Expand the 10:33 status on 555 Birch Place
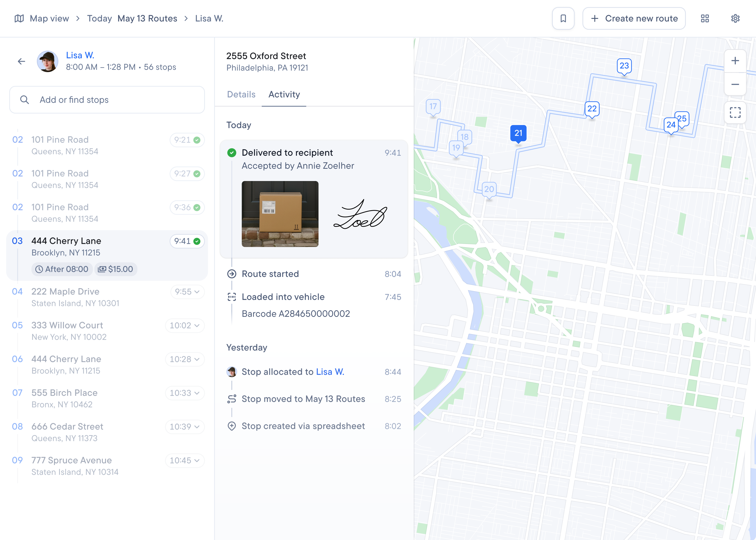Screen dimensions: 756x540 coord(185,393)
